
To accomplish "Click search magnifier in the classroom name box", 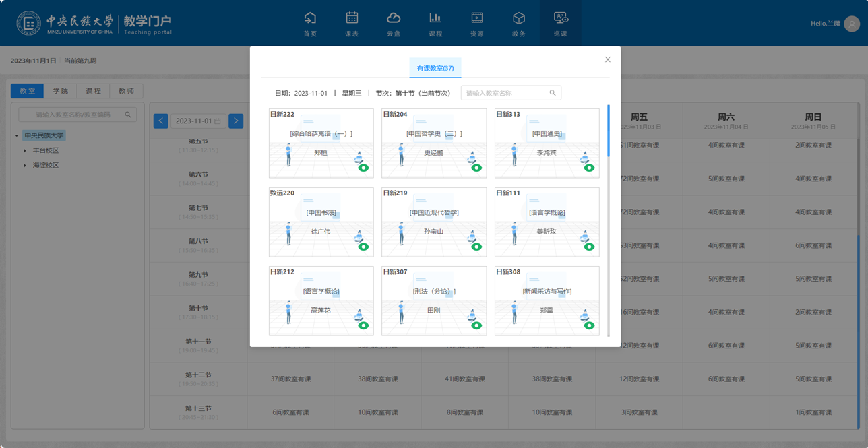I will [x=553, y=93].
